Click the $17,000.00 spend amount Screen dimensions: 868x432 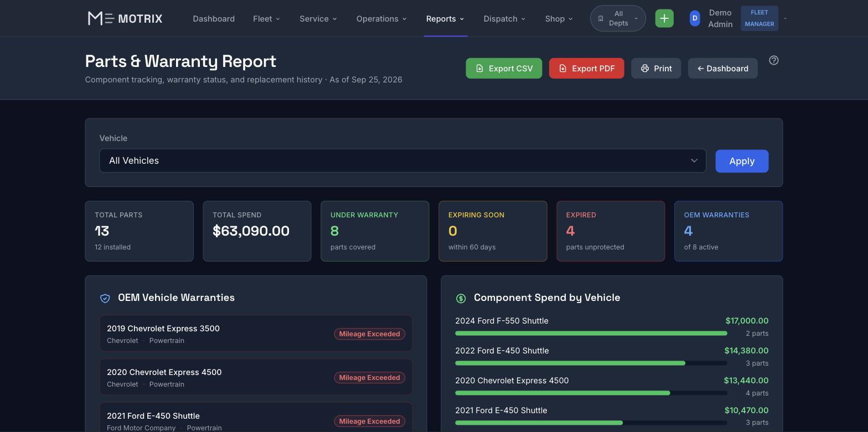coord(747,321)
